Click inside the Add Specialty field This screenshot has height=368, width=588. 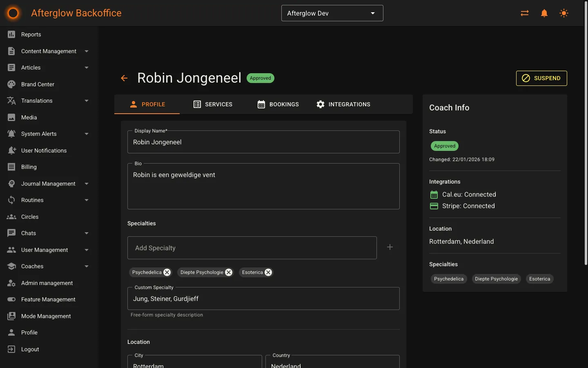(252, 248)
